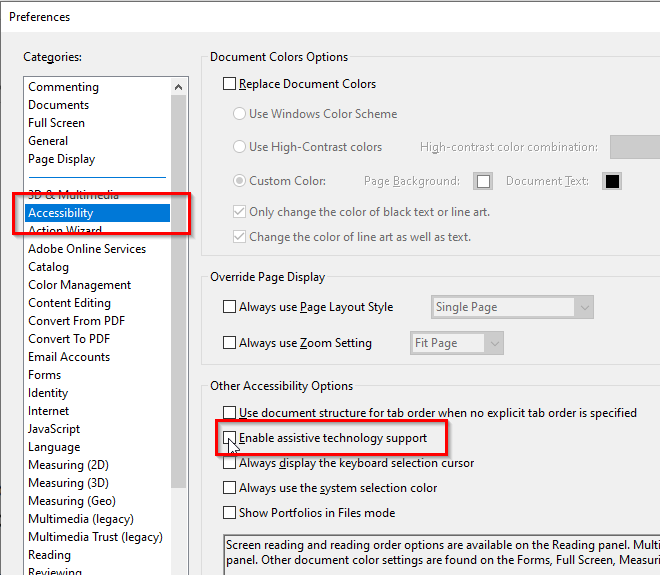
Task: Check Always use Page Layout Style
Action: (229, 307)
